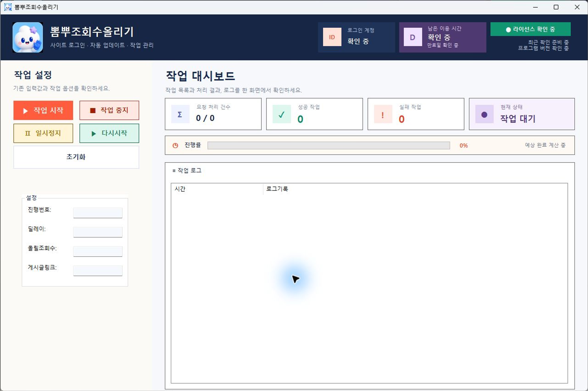Click 프로그램 버전 확인 중 text
Viewport: 588px width, 391px height.
point(544,48)
